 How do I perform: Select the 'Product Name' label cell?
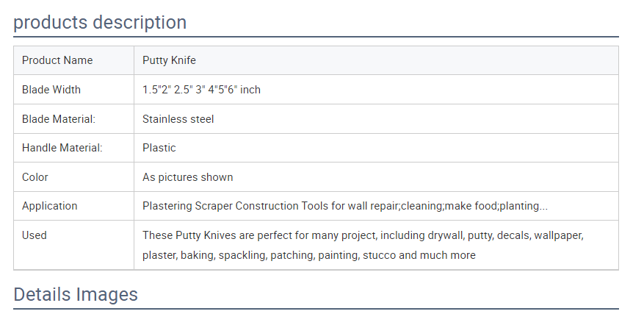tap(74, 60)
